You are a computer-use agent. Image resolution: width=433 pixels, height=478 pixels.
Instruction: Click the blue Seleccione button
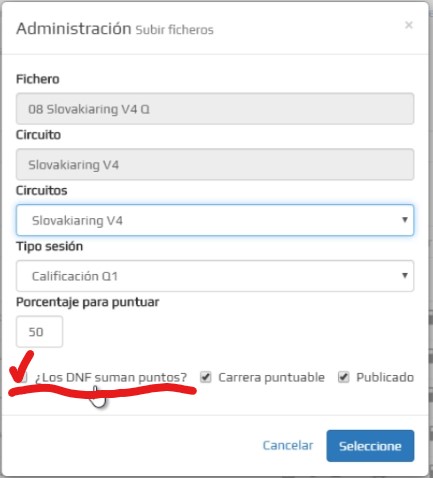pos(370,446)
